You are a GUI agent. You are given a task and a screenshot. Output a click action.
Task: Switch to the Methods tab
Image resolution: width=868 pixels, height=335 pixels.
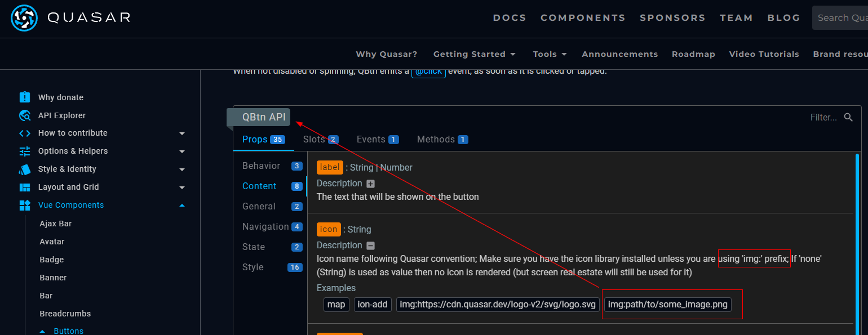442,139
